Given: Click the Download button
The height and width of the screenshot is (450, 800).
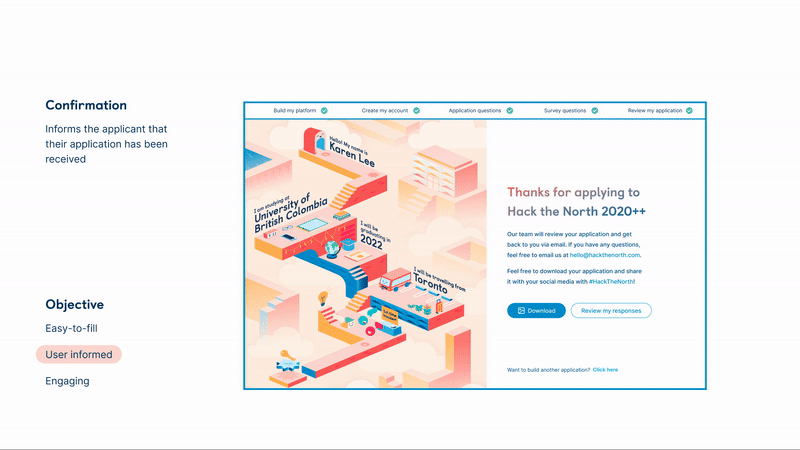Looking at the screenshot, I should (x=536, y=310).
